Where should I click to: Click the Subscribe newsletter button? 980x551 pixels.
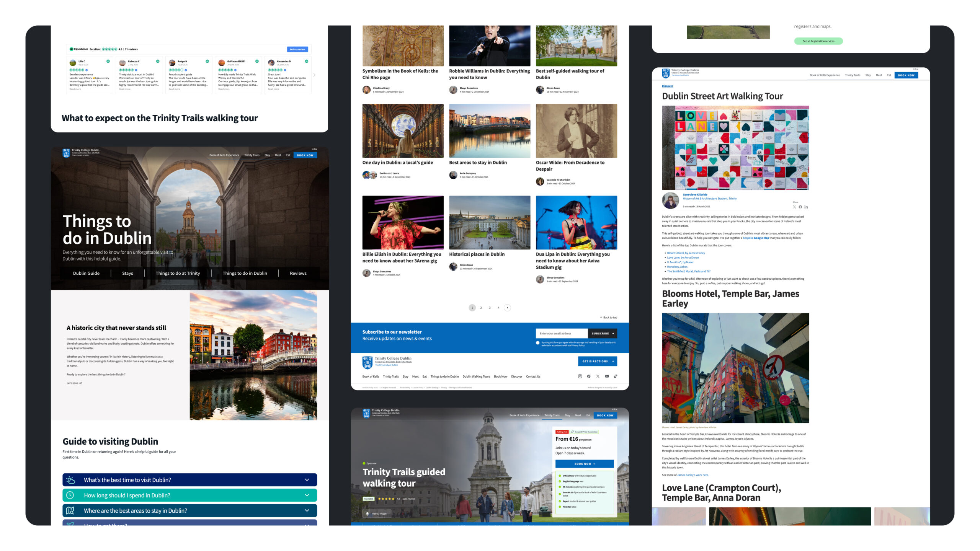(602, 333)
